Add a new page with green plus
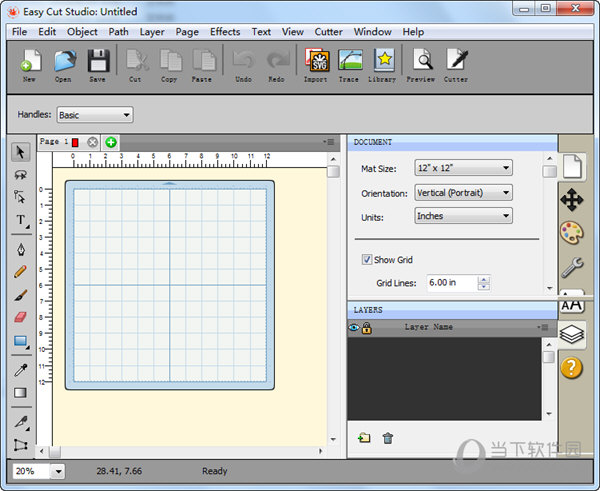 coord(111,142)
